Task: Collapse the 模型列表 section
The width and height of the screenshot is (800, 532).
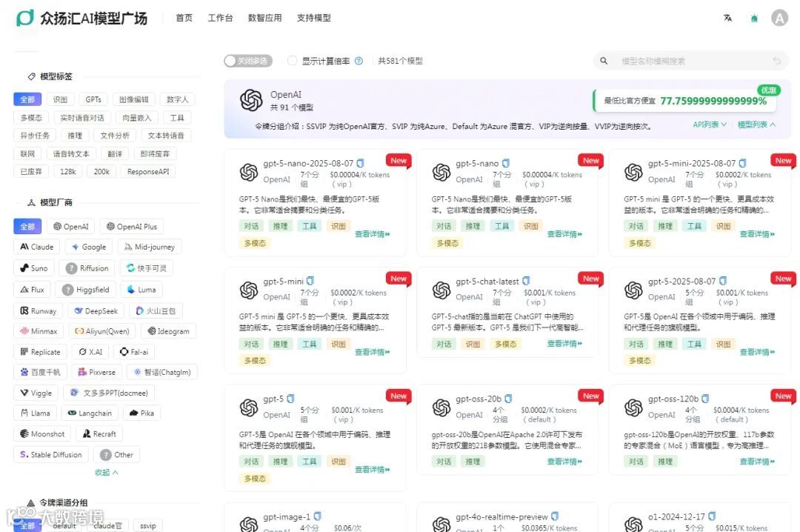Action: click(756, 124)
